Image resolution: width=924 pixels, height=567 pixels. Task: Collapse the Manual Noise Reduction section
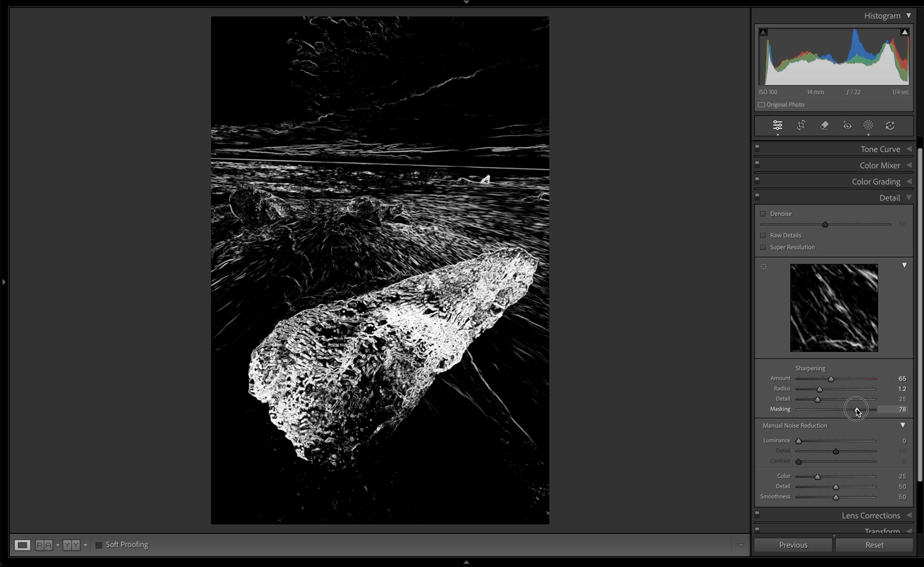tap(903, 425)
